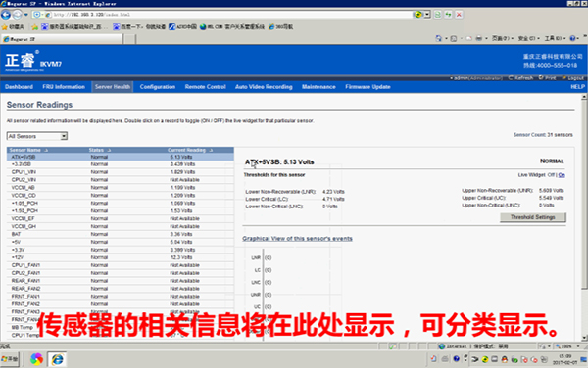
Task: Click the printer icon in IE command bar
Action: [479, 38]
